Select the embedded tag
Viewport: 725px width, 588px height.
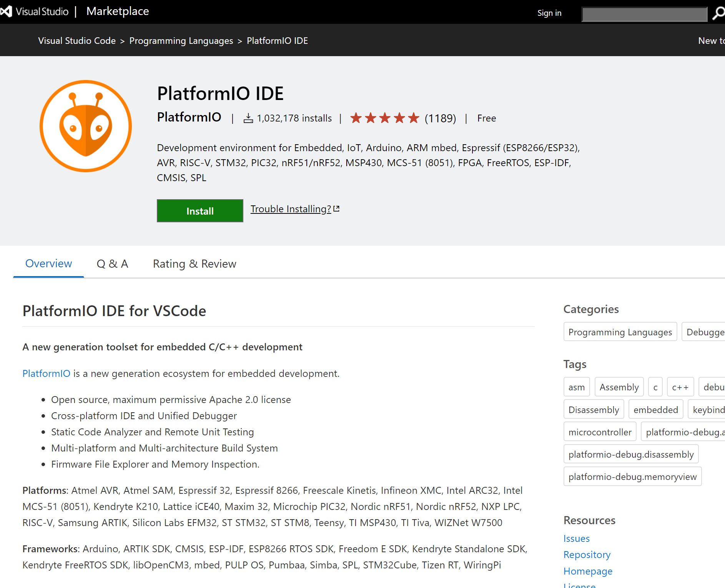tap(656, 409)
